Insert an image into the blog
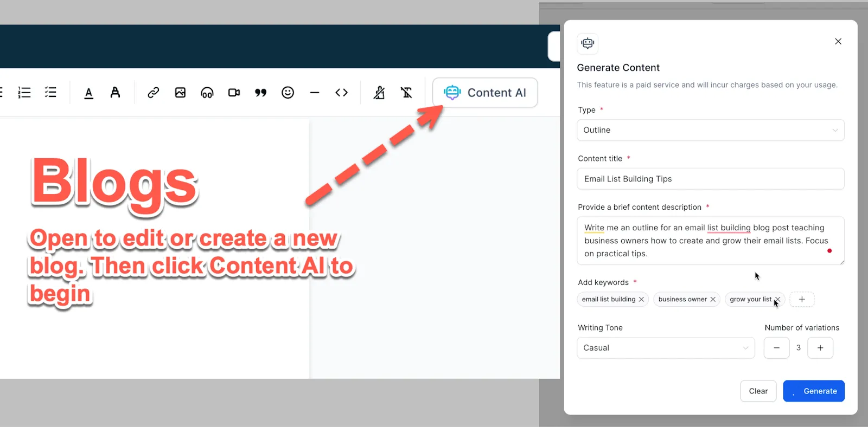The image size is (868, 427). click(180, 93)
